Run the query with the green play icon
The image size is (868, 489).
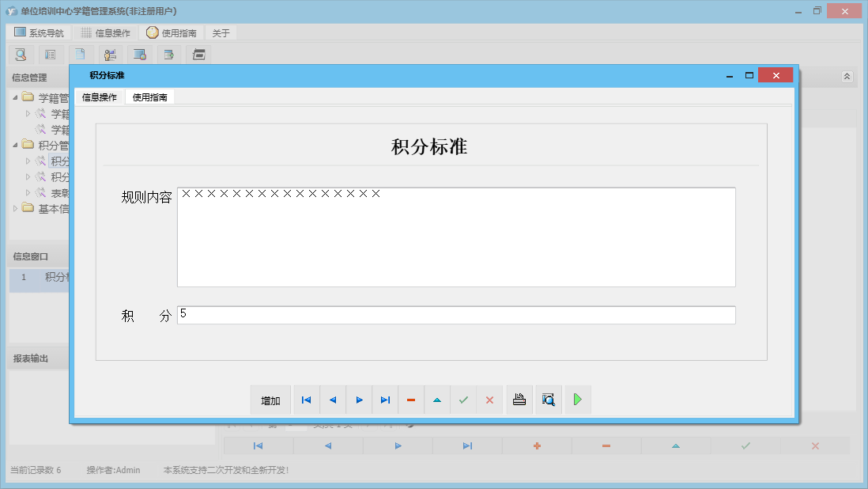coord(577,400)
